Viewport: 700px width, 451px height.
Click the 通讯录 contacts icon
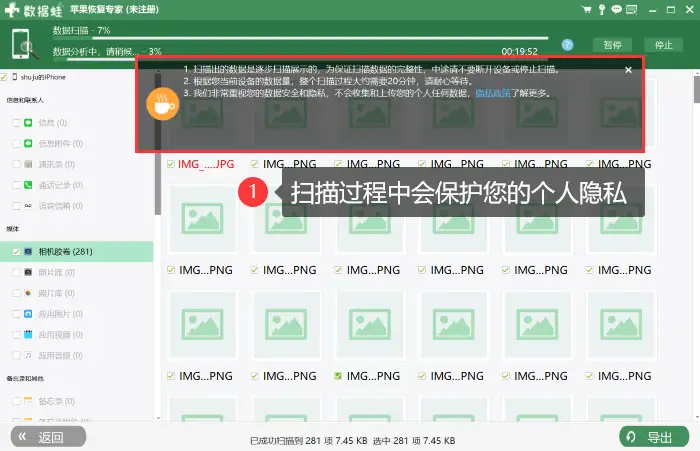[28, 164]
